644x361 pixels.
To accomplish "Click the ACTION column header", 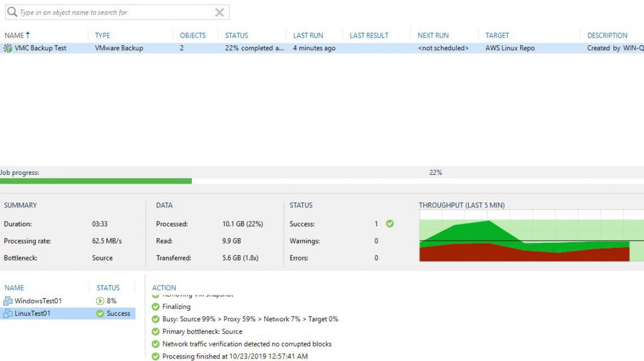I will (164, 288).
